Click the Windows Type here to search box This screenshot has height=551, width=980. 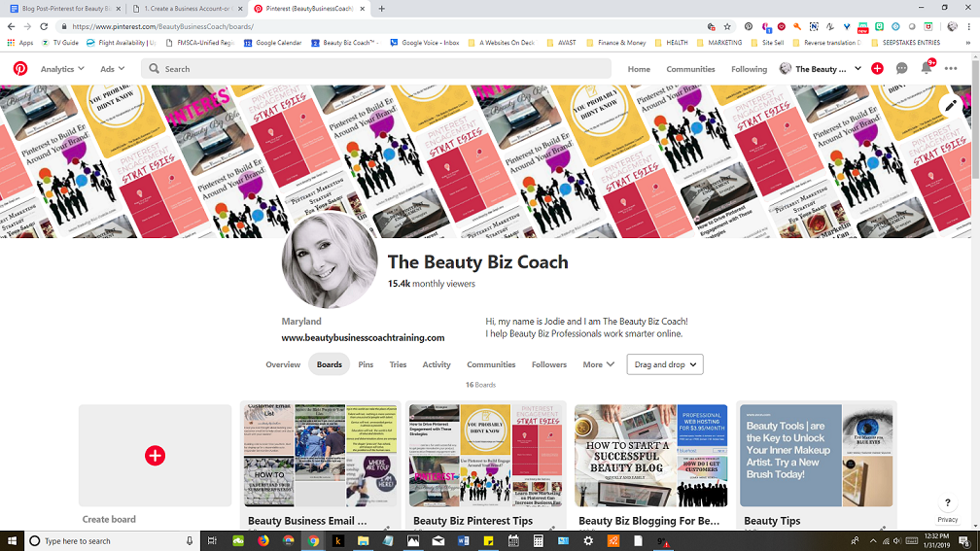click(x=113, y=541)
